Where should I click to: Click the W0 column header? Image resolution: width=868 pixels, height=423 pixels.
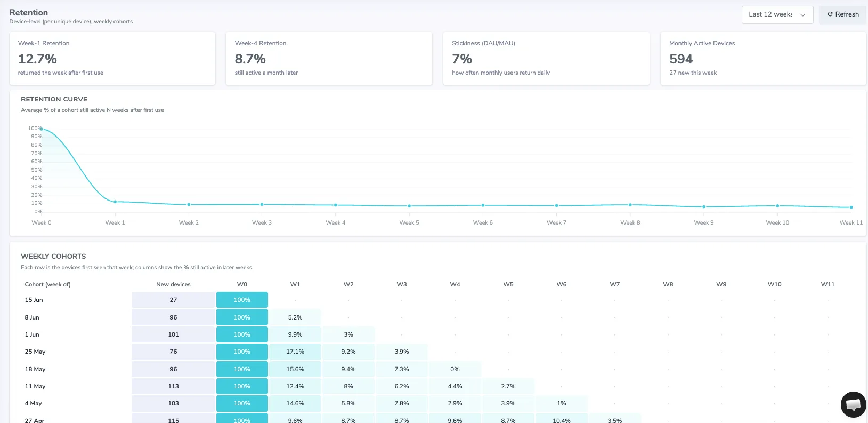(x=242, y=284)
